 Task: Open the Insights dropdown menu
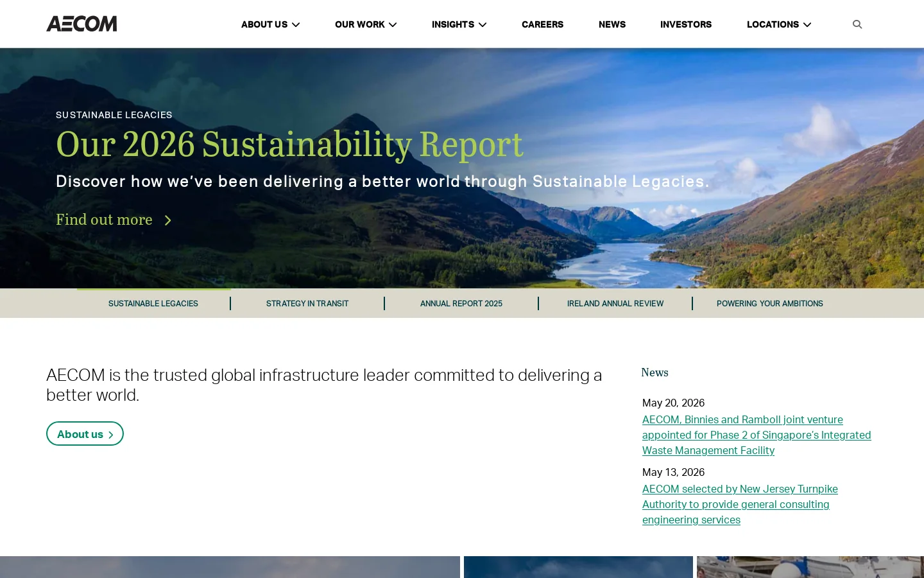459,24
